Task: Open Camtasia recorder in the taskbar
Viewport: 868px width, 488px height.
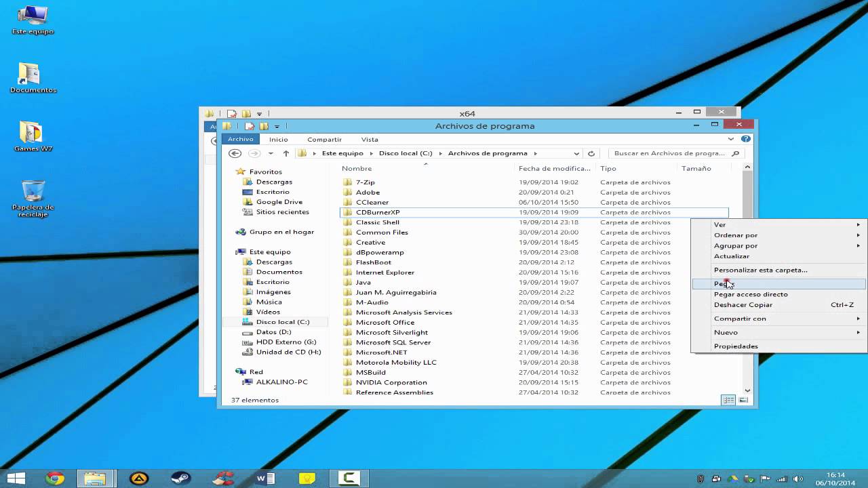Action: tap(349, 479)
